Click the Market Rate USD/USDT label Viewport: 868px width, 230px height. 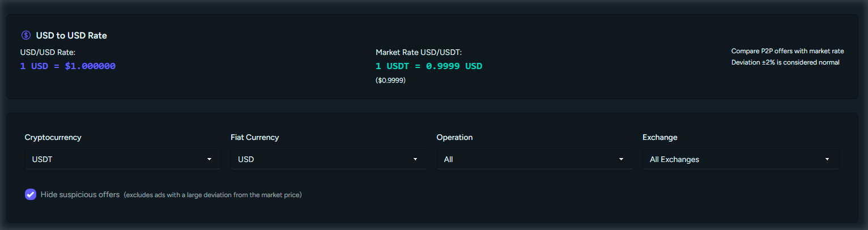pos(419,52)
